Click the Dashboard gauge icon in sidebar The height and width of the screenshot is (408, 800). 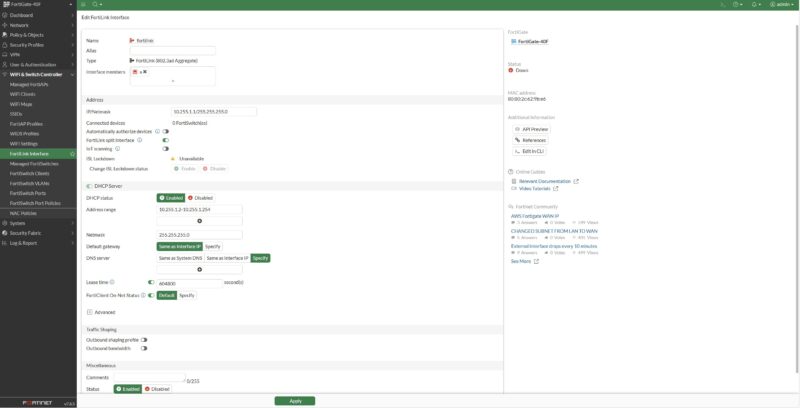click(x=5, y=15)
